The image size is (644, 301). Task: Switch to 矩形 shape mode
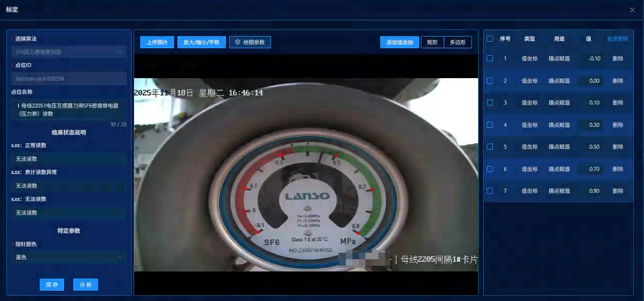click(432, 42)
